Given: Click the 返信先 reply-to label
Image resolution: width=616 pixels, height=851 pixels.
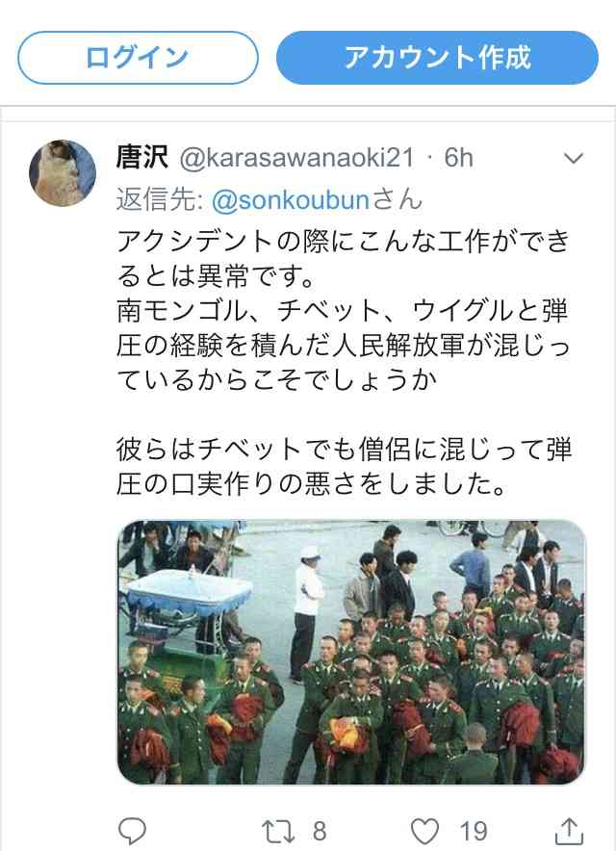Looking at the screenshot, I should 160,199.
